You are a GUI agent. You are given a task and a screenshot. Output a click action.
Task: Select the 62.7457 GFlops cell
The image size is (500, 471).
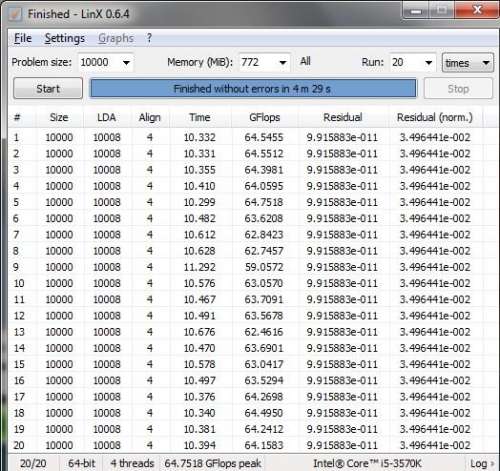coord(264,251)
